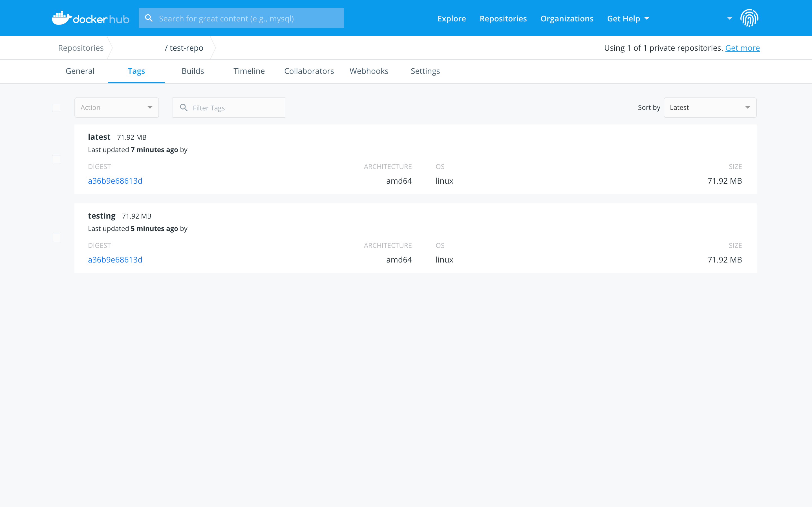Open the Explore page from the navbar
Image resolution: width=812 pixels, height=507 pixels.
tap(451, 18)
